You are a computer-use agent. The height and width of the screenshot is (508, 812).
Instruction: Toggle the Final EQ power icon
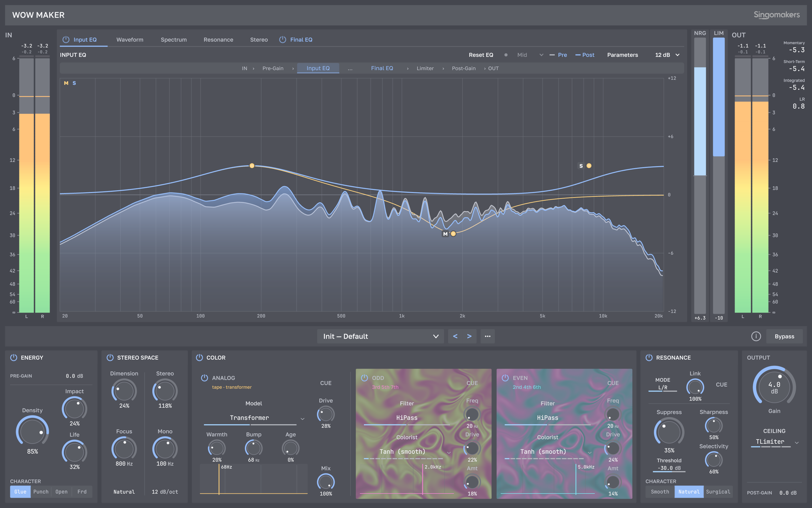(282, 40)
